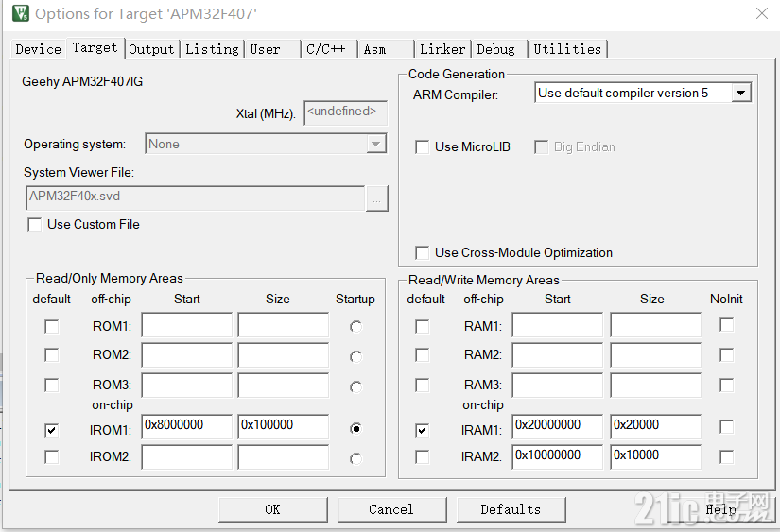Toggle the Big Endian checkbox
Viewport: 780px width, 532px height.
tap(541, 147)
